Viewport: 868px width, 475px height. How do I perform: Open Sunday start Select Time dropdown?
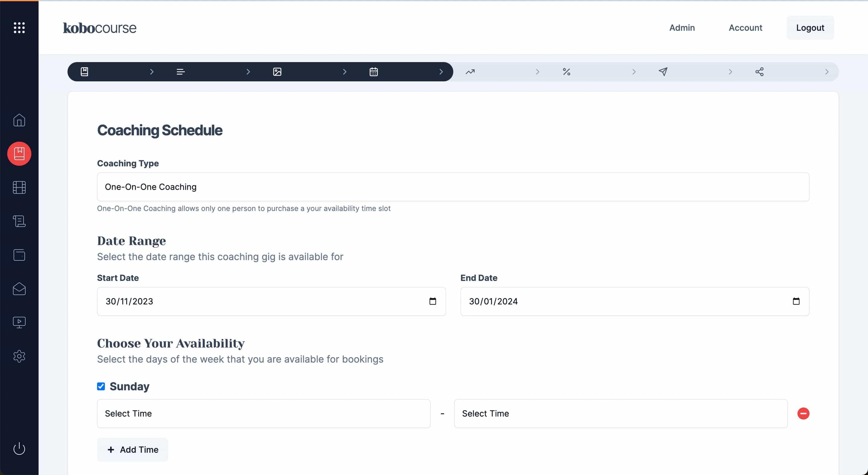tap(263, 413)
